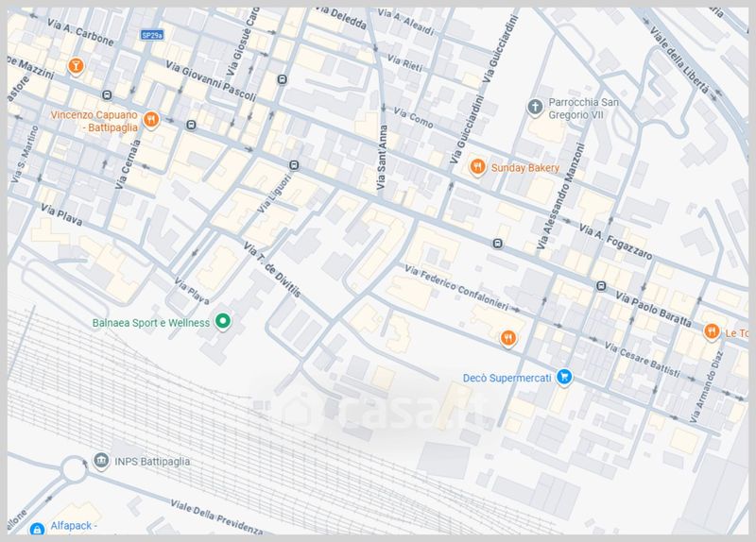Select the bus stop below Via A. Fogazzaro label

click(x=497, y=244)
